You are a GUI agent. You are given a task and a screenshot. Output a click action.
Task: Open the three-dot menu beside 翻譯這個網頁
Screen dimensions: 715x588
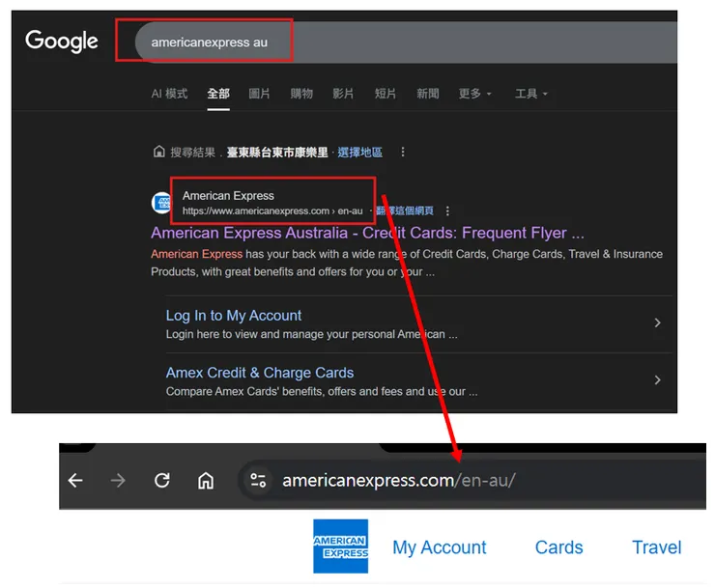[447, 211]
